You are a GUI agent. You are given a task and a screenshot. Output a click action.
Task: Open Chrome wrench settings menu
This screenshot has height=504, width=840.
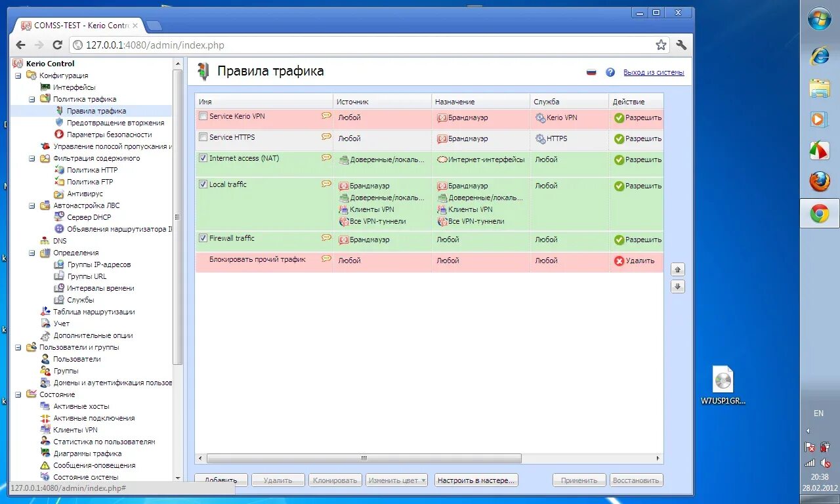[x=681, y=45]
